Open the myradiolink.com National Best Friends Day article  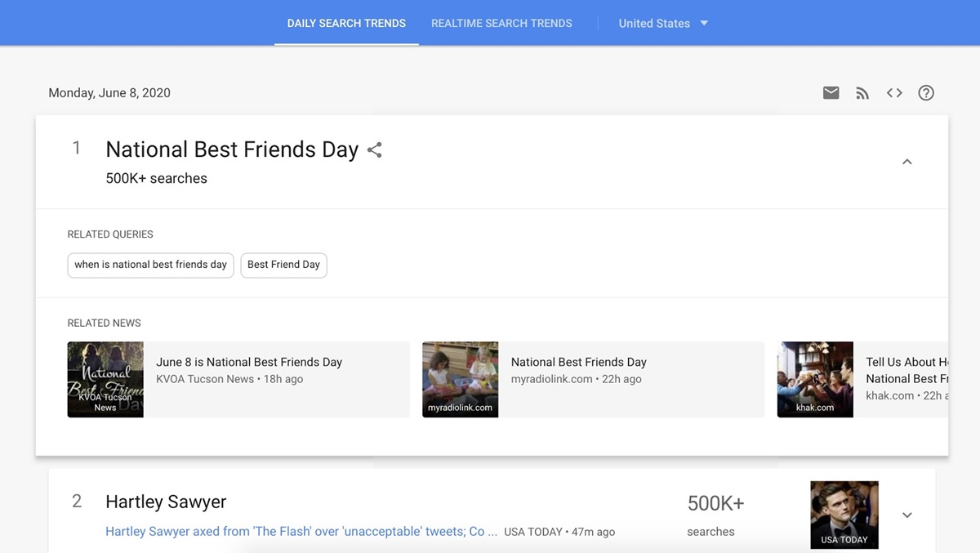[578, 362]
